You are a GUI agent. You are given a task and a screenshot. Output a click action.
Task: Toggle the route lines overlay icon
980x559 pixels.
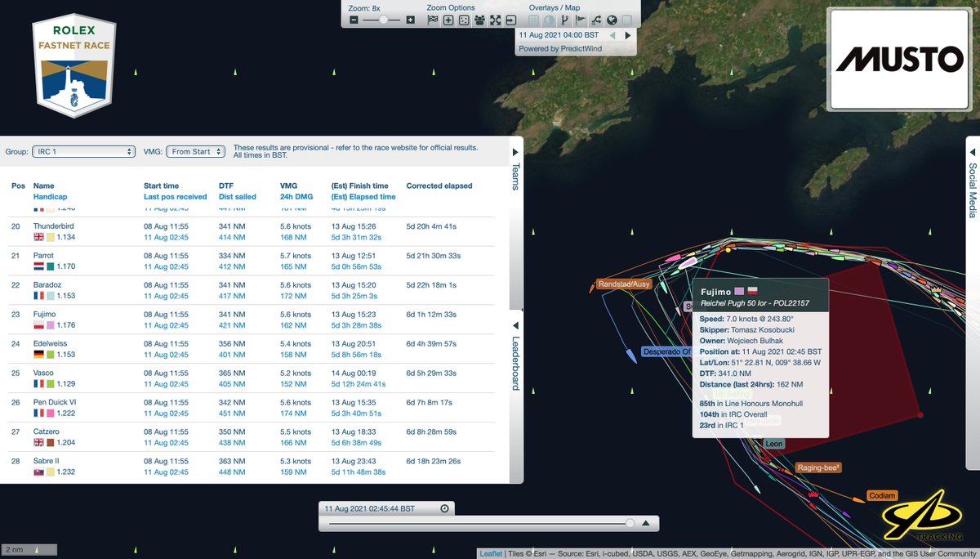click(x=595, y=20)
